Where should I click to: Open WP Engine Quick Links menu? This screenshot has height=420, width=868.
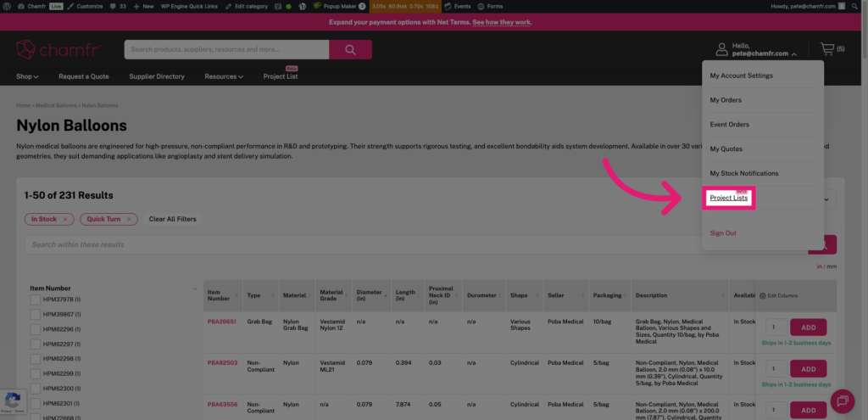[x=189, y=6]
